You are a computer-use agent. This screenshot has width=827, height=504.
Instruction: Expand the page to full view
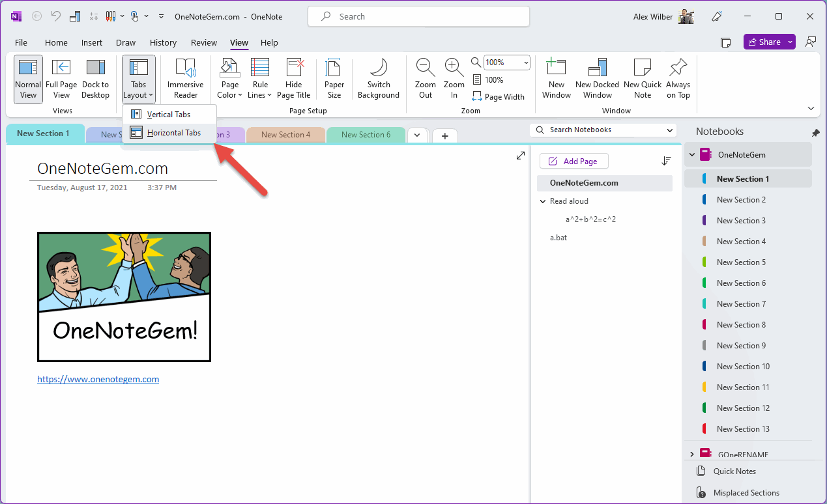pyautogui.click(x=520, y=156)
